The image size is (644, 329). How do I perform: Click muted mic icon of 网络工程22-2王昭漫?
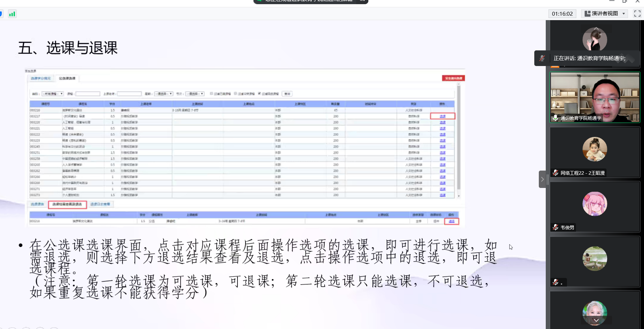tap(555, 173)
